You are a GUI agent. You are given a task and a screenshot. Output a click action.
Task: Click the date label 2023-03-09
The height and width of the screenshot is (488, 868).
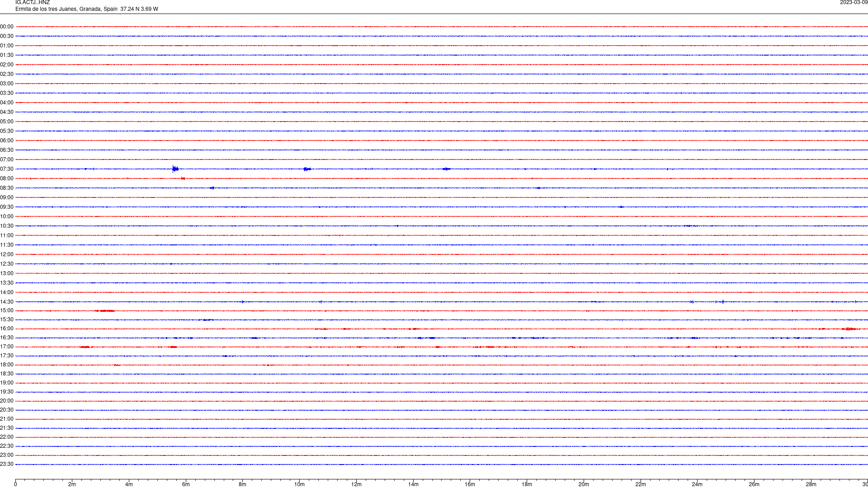tap(854, 3)
